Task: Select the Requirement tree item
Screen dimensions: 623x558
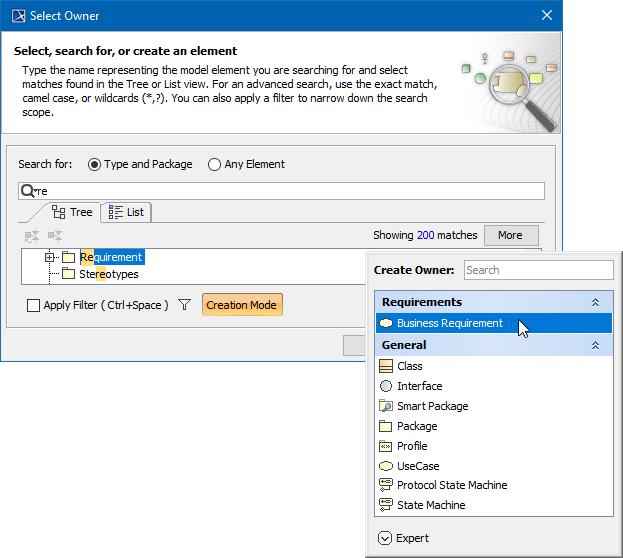Action: point(112,257)
